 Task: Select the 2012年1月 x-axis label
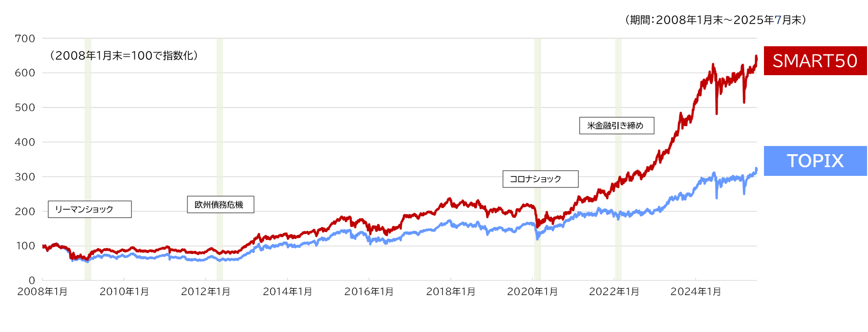(206, 292)
